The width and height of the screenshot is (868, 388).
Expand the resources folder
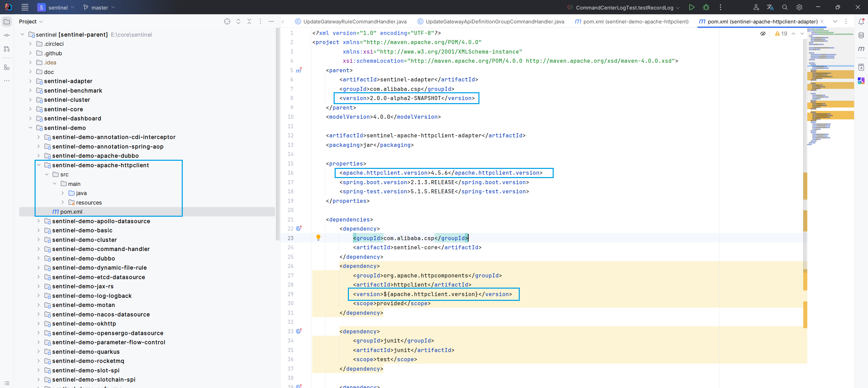tap(62, 202)
